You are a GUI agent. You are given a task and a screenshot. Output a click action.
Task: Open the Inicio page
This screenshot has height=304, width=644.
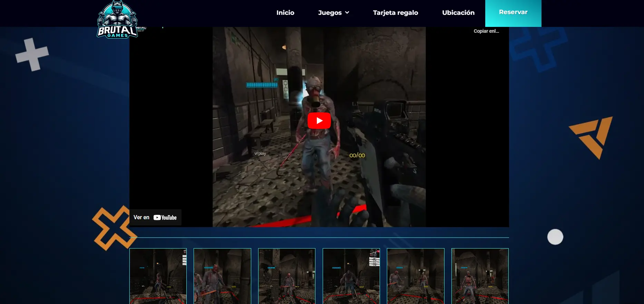pos(285,13)
